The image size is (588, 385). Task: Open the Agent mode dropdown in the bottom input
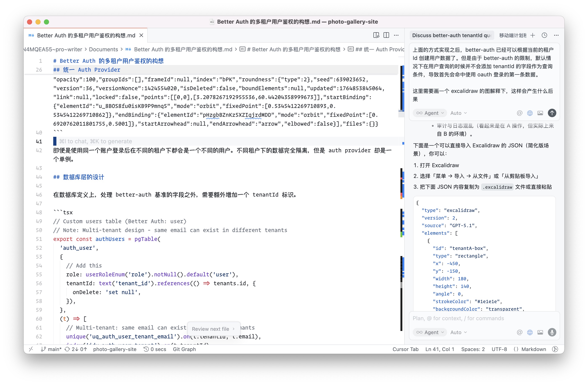tap(430, 332)
